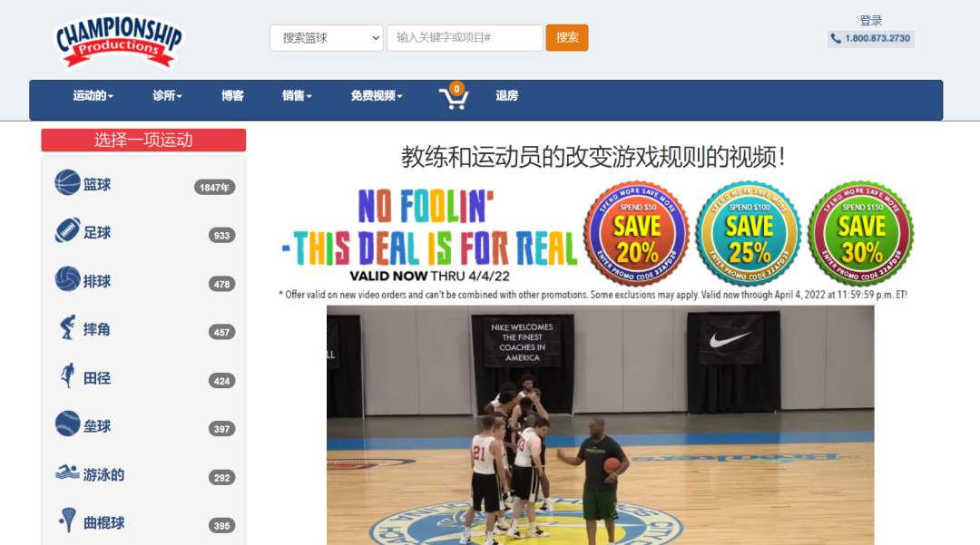This screenshot has width=980, height=545.
Task: Click the baseball icon beside 垒球
Action: pos(67,424)
